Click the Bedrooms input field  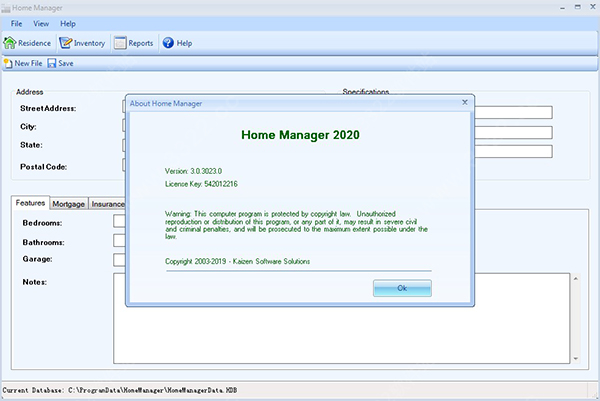(119, 221)
